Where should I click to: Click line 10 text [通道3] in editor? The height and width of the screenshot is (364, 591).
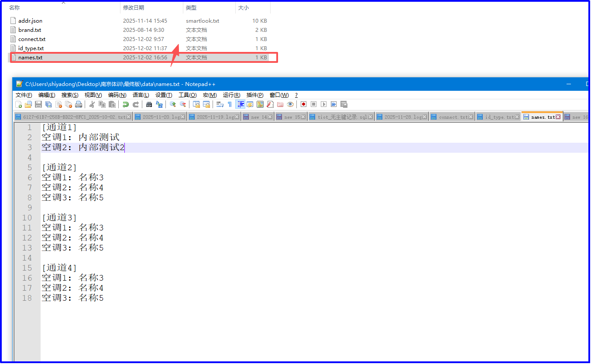[x=59, y=218]
